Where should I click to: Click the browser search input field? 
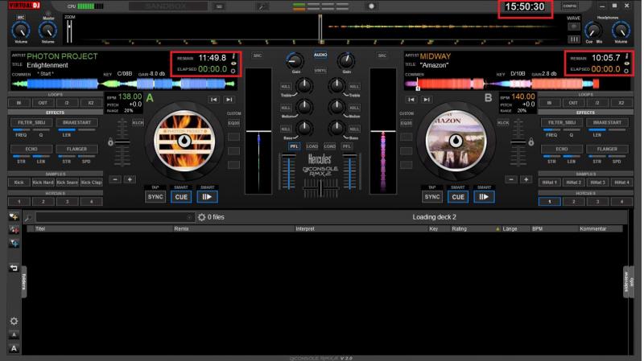coord(114,217)
